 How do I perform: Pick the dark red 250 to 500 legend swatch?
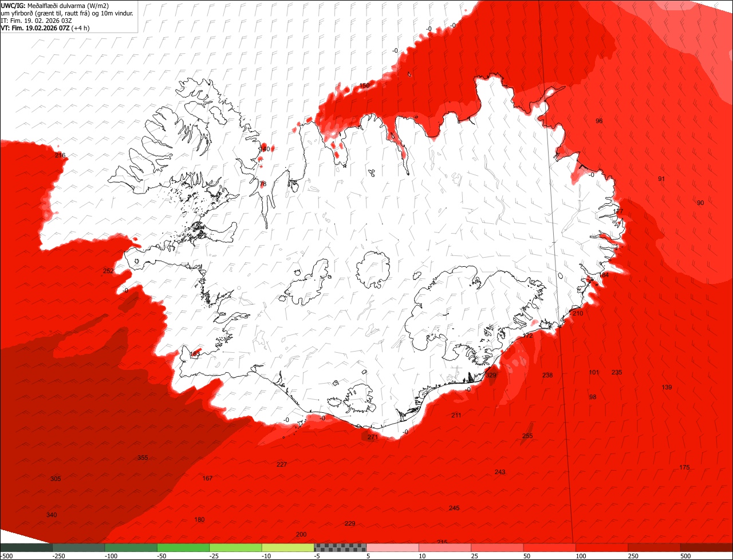click(654, 547)
